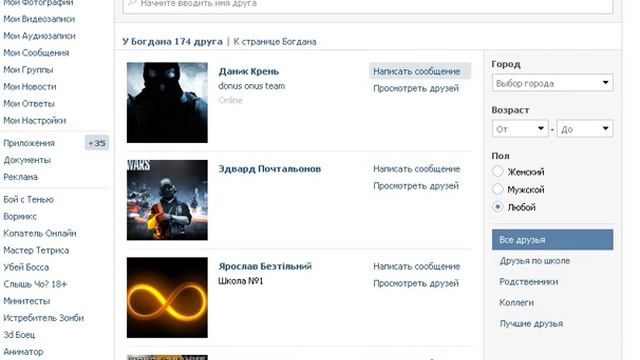Open Мои Настройки in sidebar
The image size is (640, 360).
click(34, 120)
